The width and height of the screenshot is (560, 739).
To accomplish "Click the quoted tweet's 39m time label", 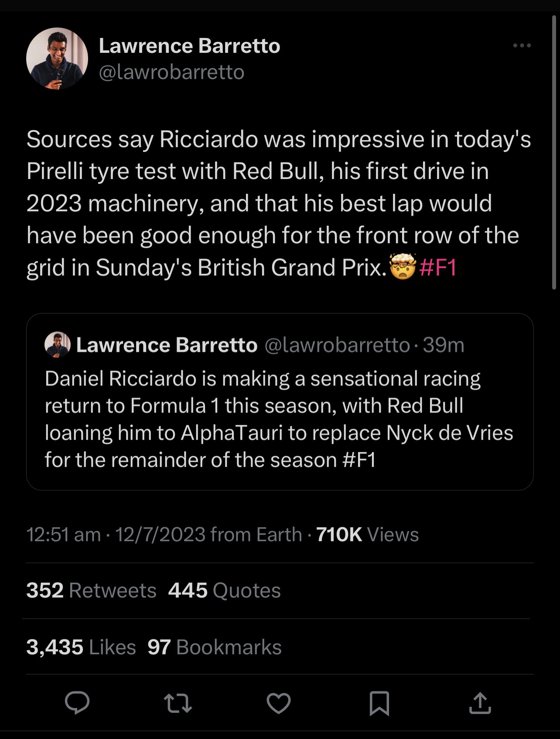I will click(x=443, y=345).
